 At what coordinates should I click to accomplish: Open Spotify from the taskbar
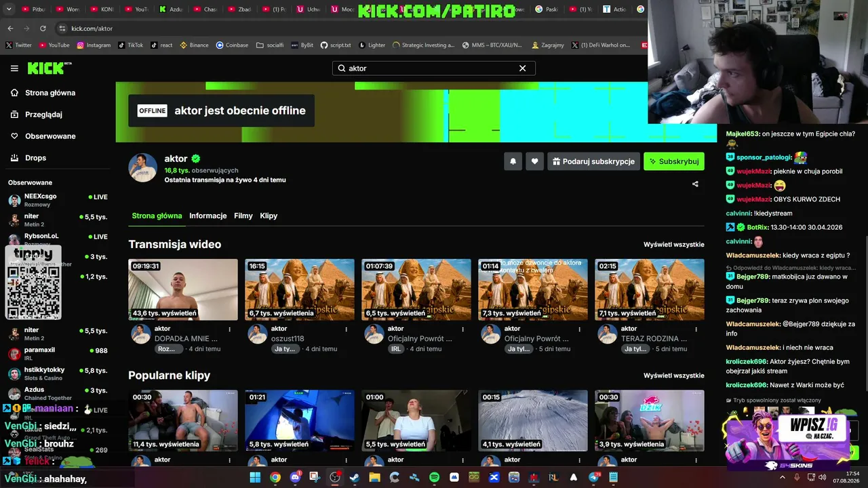(435, 478)
